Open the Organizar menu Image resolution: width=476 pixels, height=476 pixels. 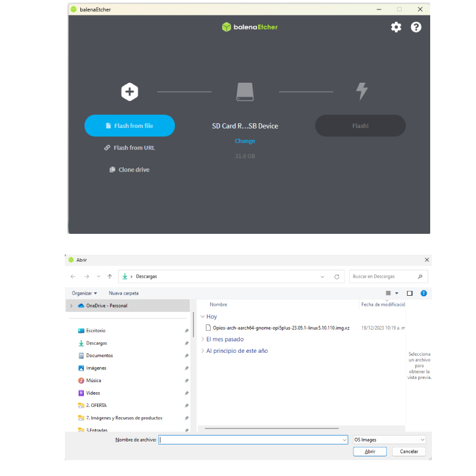click(x=84, y=293)
